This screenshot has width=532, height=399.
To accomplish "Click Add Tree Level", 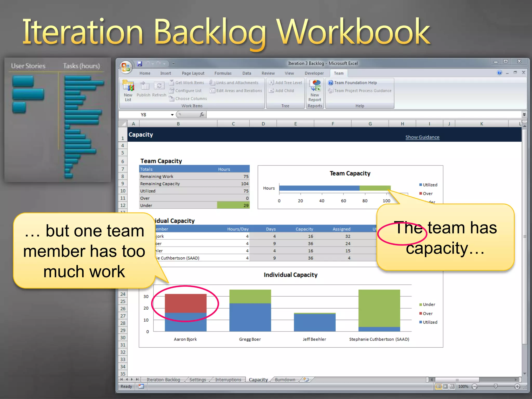I will click(x=285, y=83).
